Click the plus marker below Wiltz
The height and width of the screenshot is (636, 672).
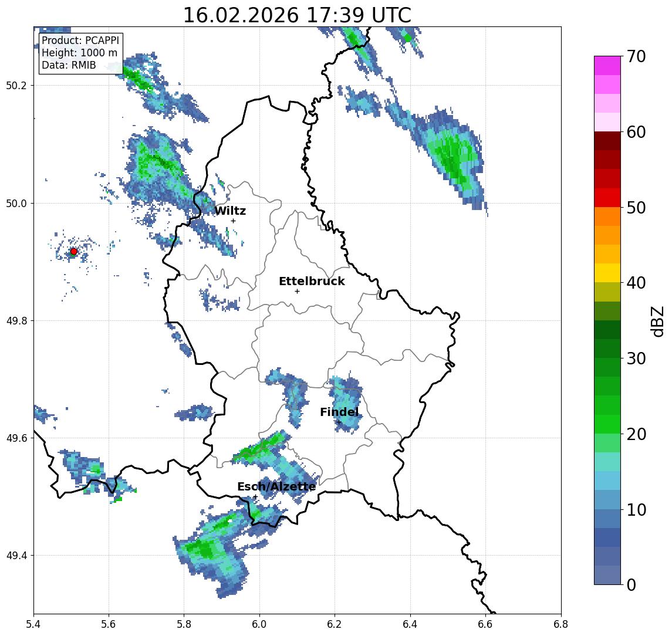(x=233, y=221)
